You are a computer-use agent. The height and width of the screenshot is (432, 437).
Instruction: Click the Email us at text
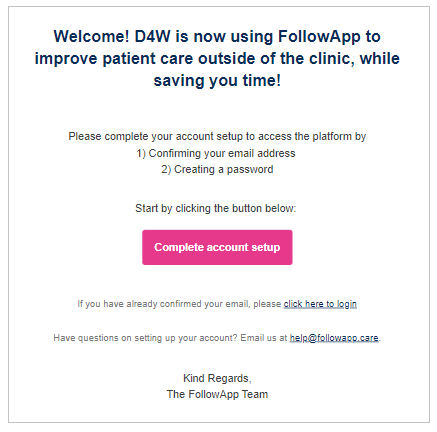264,338
